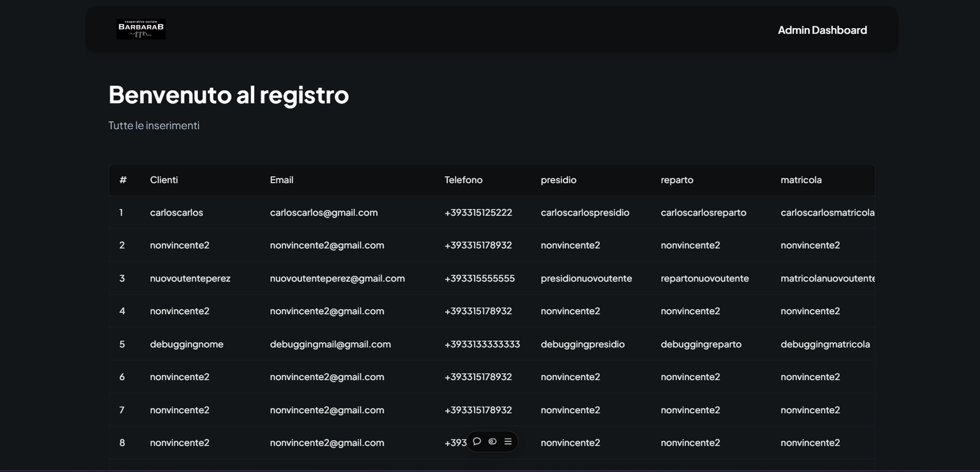Image resolution: width=980 pixels, height=472 pixels.
Task: Select client nuovoutenteperez in row 3
Action: click(x=190, y=278)
